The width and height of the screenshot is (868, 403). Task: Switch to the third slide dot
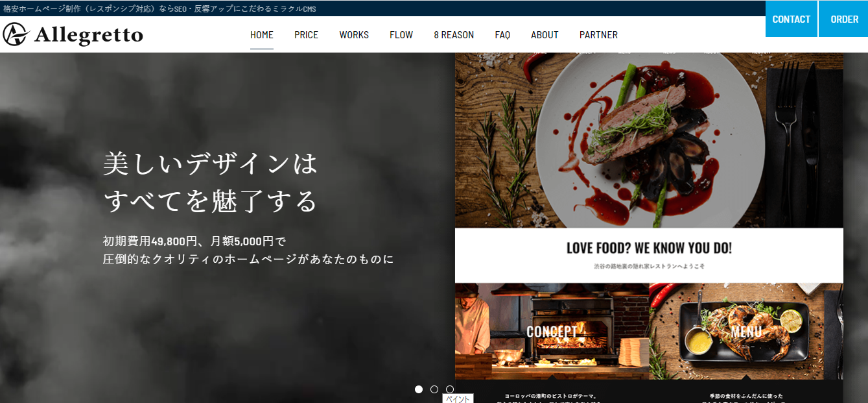(x=450, y=389)
